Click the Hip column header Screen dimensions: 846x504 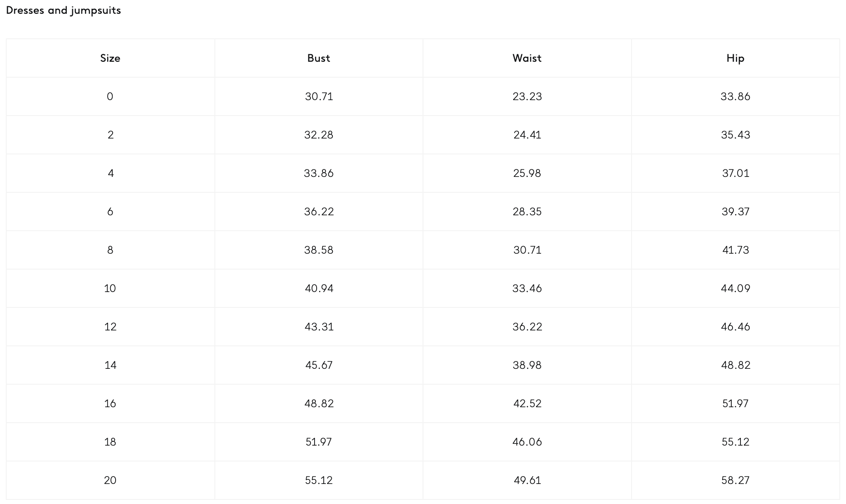pos(735,58)
